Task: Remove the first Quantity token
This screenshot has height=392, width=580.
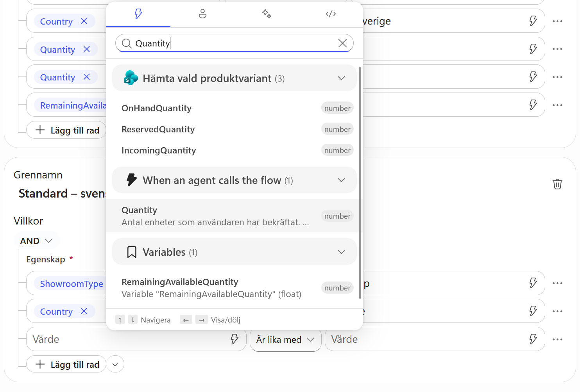Action: click(87, 49)
